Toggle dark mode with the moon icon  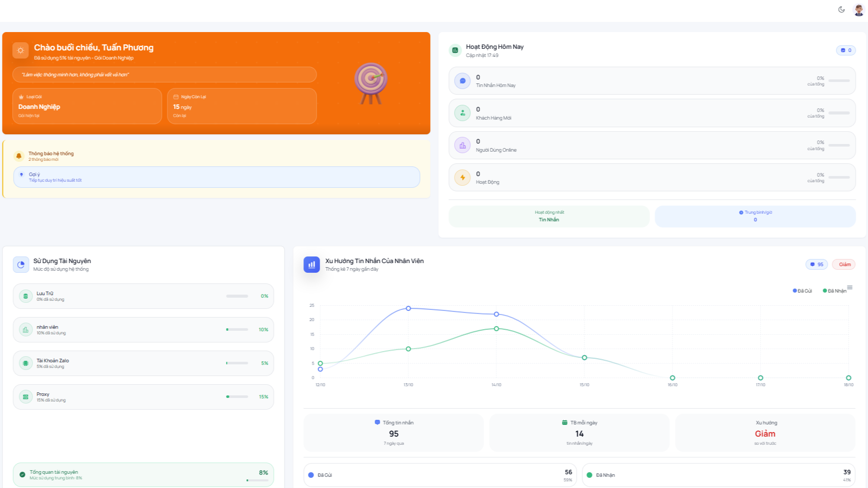841,10
